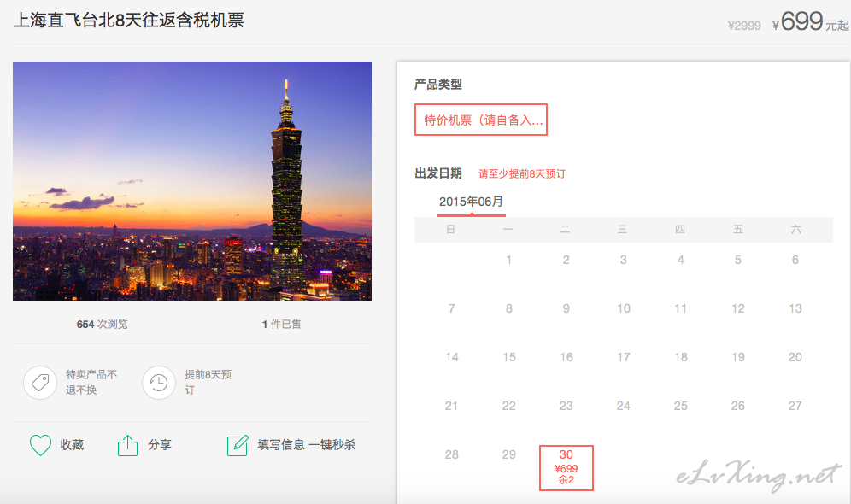Image resolution: width=851 pixels, height=504 pixels.
Task: Click calendar date 1
Action: pos(508,260)
